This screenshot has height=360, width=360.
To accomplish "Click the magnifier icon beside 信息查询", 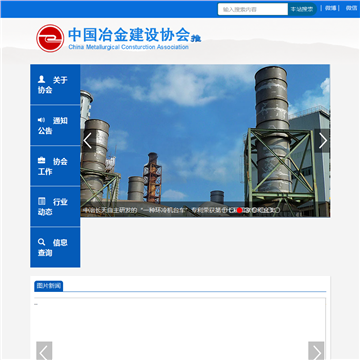I will [x=41, y=242].
